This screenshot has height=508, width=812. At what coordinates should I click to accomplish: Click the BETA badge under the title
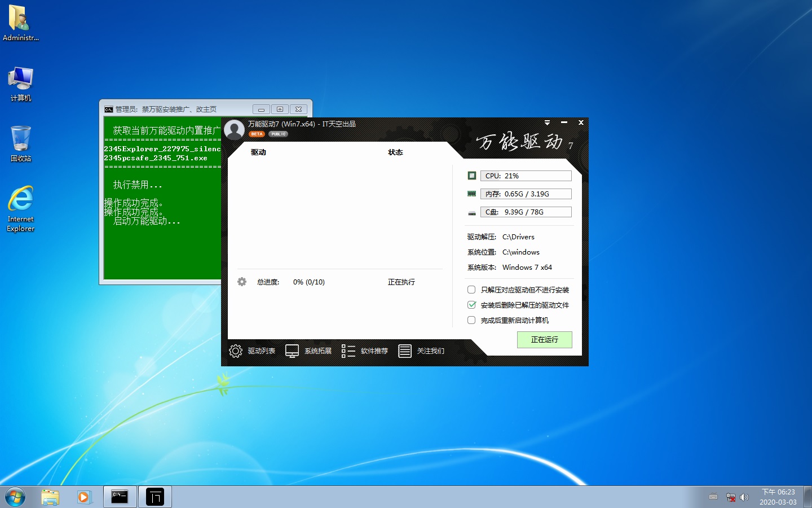(257, 134)
